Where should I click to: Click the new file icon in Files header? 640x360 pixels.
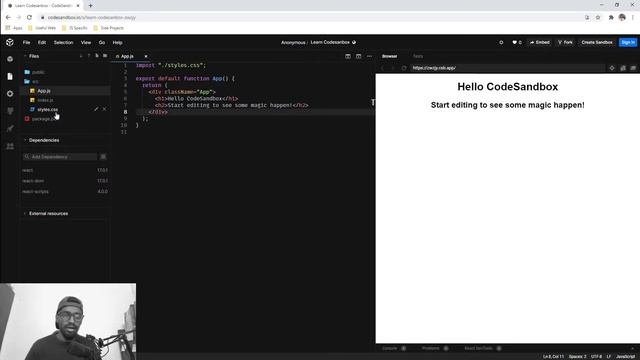[x=97, y=56]
